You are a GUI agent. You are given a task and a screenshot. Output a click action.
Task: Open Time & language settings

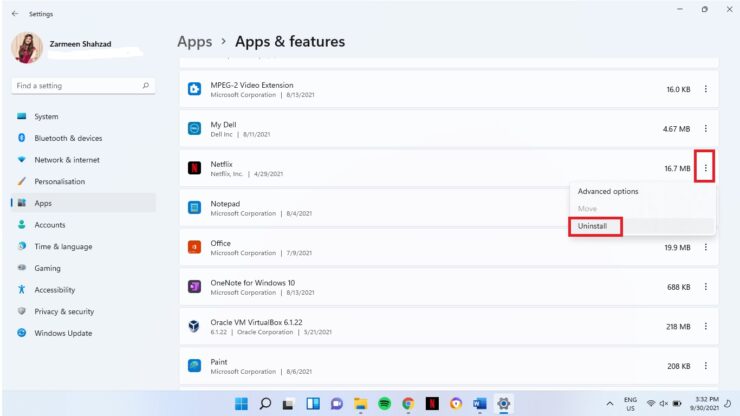(x=83, y=246)
